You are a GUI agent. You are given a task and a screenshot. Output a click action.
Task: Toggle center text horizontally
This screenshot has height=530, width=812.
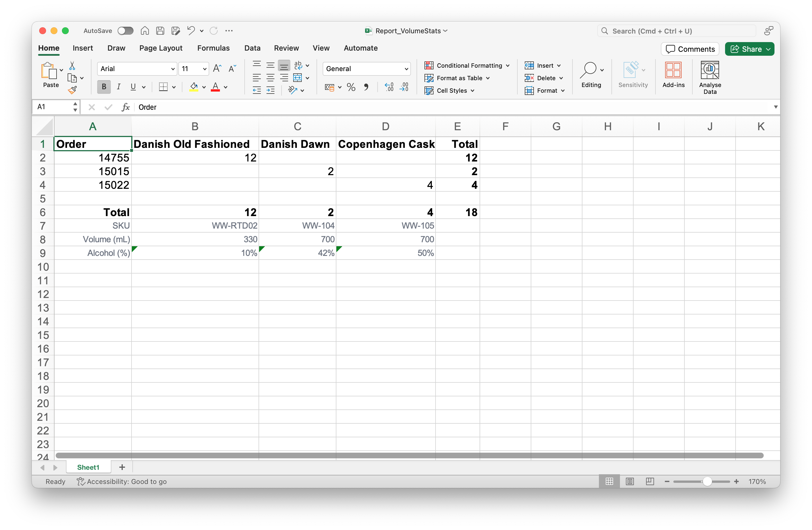270,78
